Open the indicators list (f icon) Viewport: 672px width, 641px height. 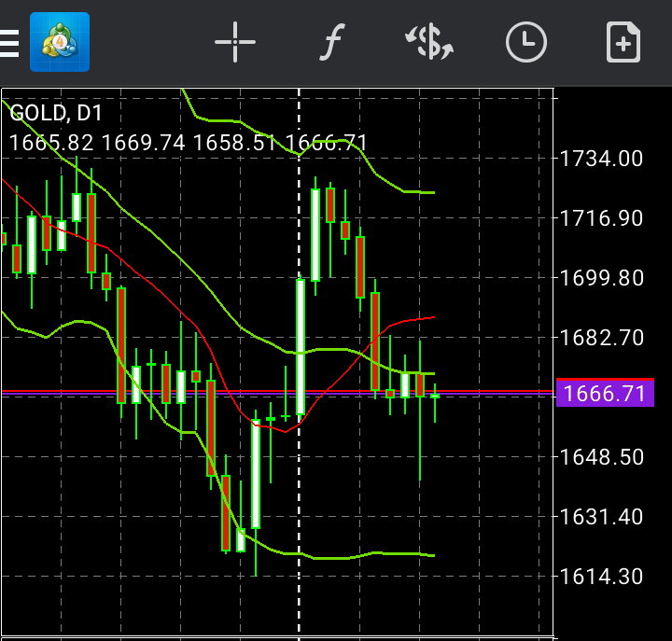332,42
